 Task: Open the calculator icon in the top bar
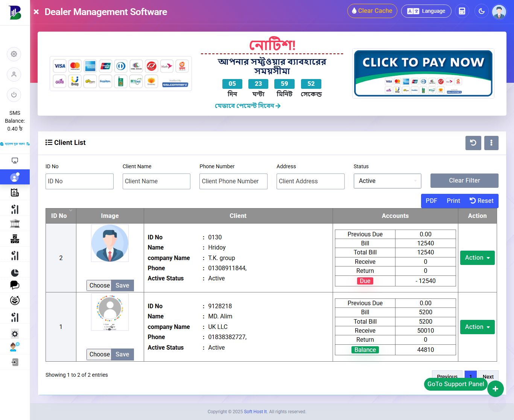point(462,11)
